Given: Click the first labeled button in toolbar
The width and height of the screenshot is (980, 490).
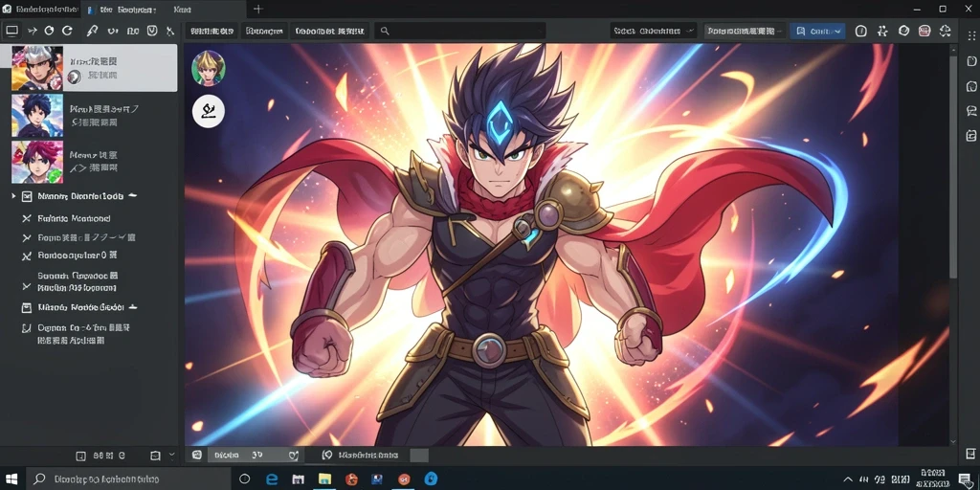Looking at the screenshot, I should pos(212,31).
